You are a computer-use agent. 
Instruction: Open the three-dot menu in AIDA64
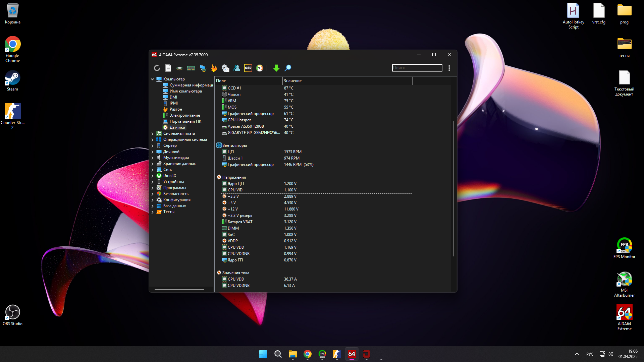(449, 68)
